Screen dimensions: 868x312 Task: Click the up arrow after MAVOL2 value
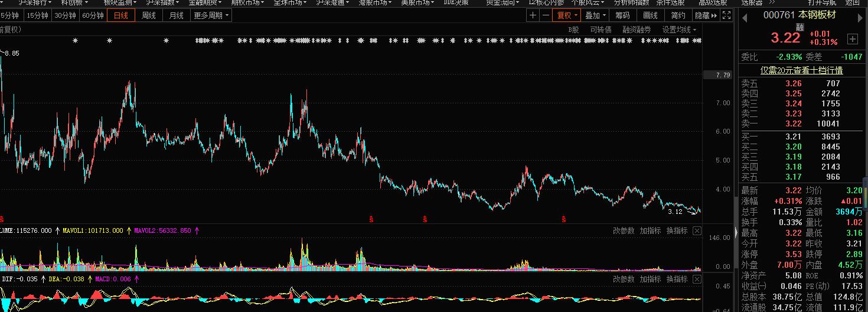pos(197,230)
